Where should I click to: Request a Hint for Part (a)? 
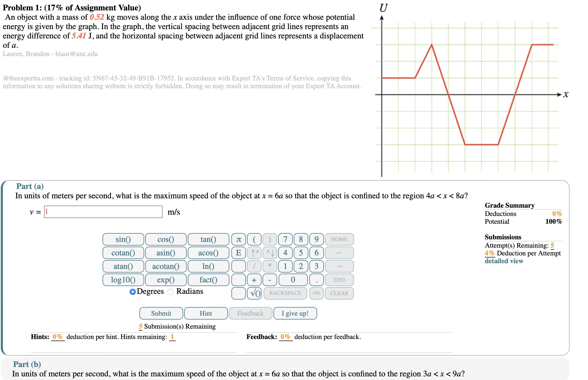pos(205,313)
